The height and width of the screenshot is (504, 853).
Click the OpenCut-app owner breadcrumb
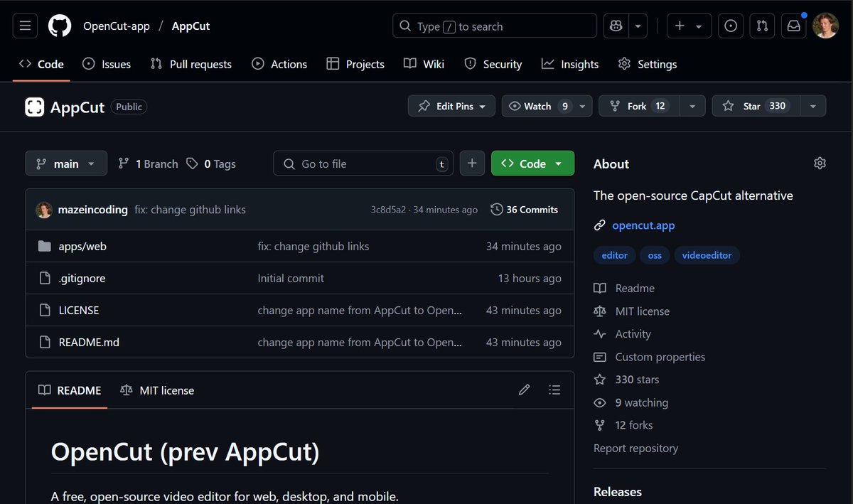tap(117, 26)
